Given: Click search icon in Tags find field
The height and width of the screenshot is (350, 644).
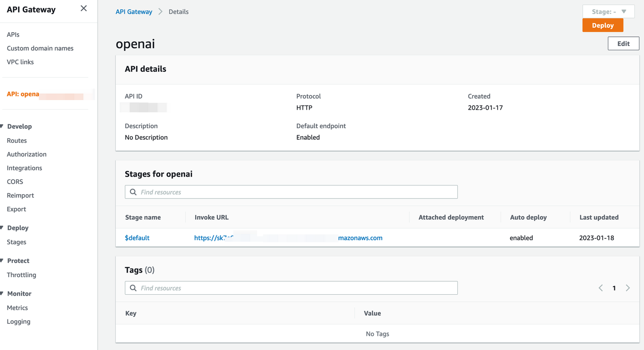Looking at the screenshot, I should 133,288.
